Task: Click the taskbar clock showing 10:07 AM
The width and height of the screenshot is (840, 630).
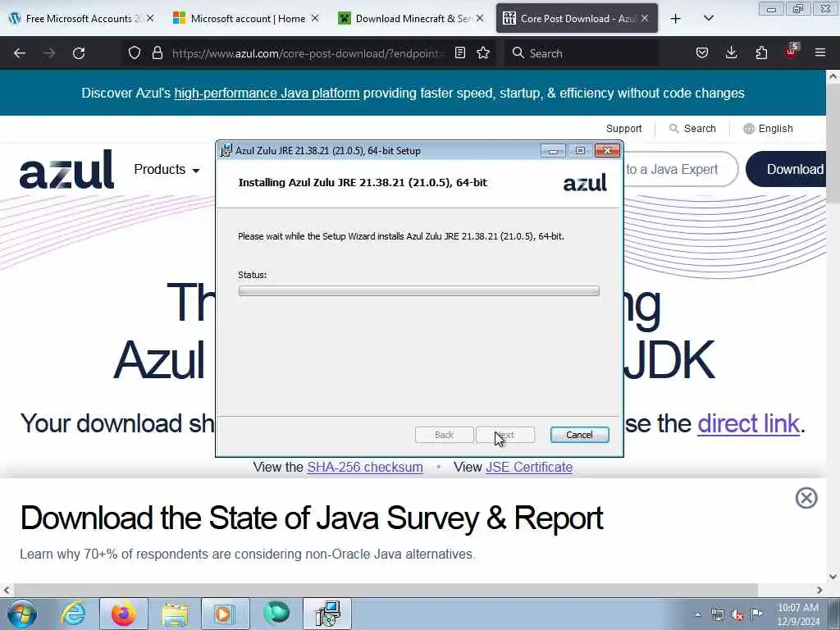Action: [797, 614]
